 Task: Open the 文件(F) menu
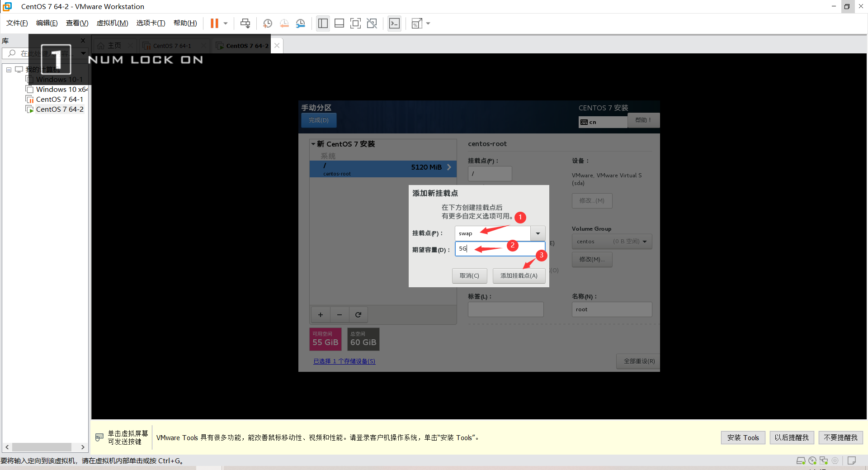click(17, 23)
